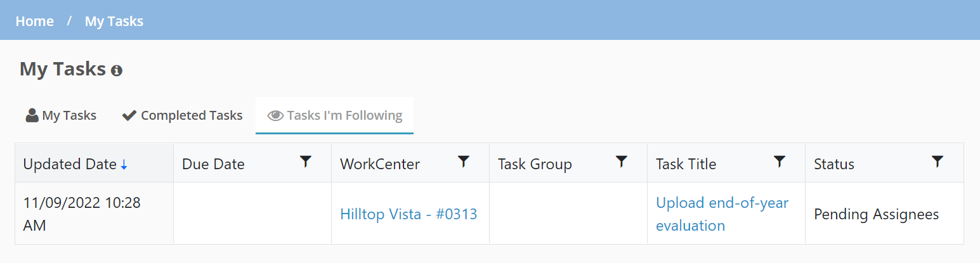
Task: Click the Task Group column header text
Action: [535, 164]
